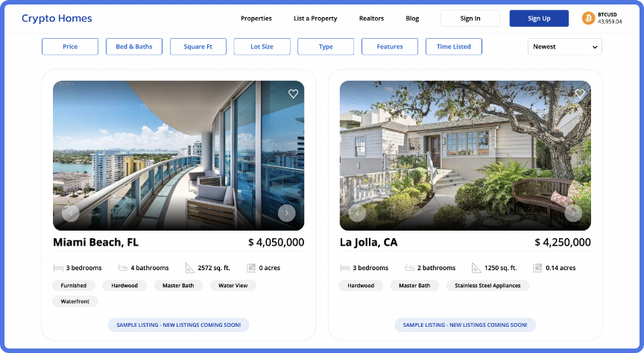
Task: Select the Water View feature tag
Action: [233, 286]
